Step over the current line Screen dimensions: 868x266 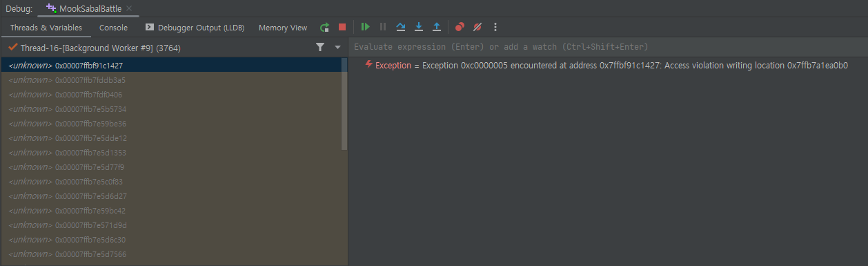pyautogui.click(x=401, y=27)
